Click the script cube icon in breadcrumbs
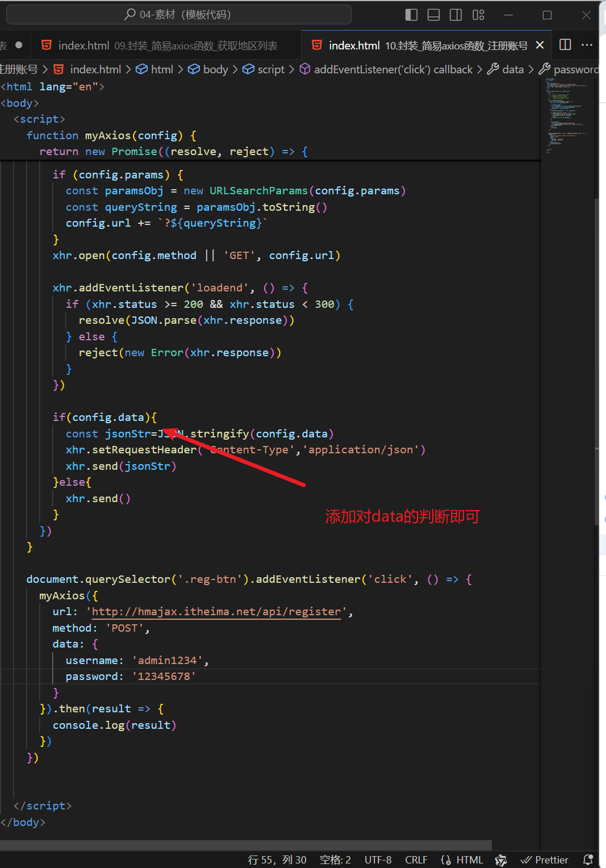The width and height of the screenshot is (606, 868). pos(248,69)
